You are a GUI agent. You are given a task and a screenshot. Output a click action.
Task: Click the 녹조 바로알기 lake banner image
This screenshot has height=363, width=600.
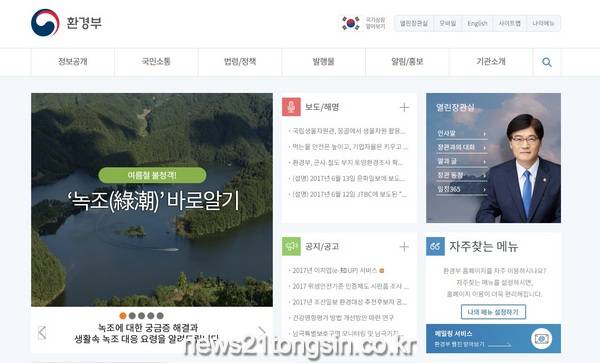(x=152, y=200)
